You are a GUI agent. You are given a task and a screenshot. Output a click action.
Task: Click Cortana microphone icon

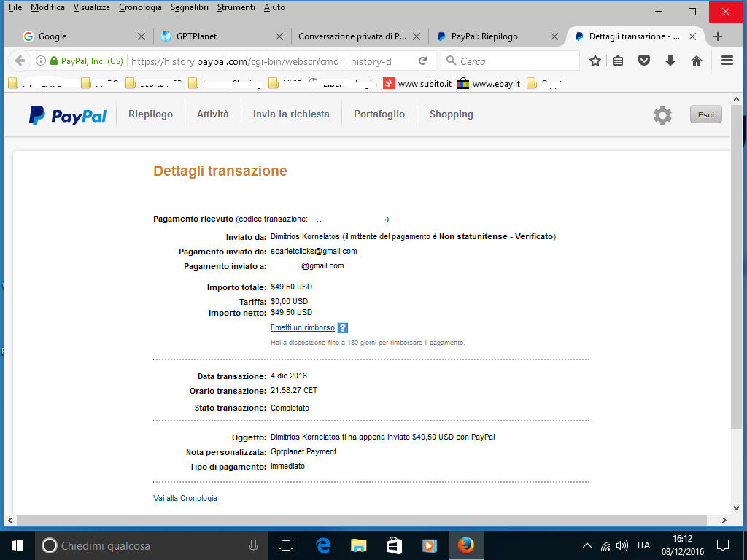coord(253,545)
